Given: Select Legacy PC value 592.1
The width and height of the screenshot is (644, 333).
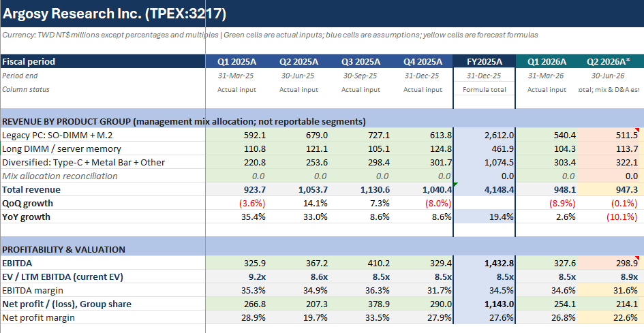Looking at the screenshot, I should pos(236,135).
